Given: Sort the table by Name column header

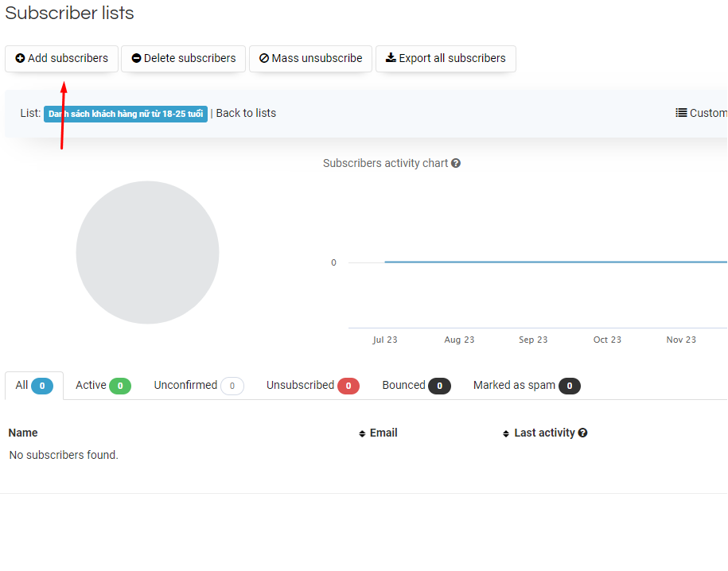Looking at the screenshot, I should click(x=23, y=433).
